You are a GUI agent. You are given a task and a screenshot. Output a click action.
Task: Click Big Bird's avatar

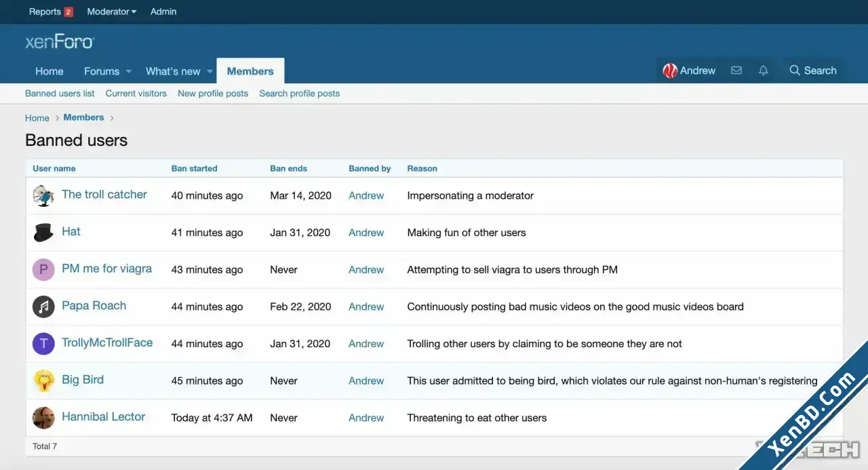click(43, 380)
